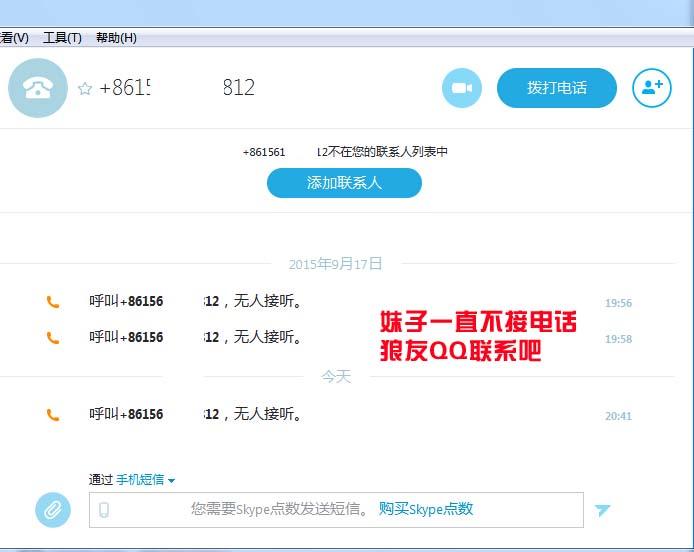Click the send message arrow icon
The width and height of the screenshot is (694, 552).
(x=602, y=510)
